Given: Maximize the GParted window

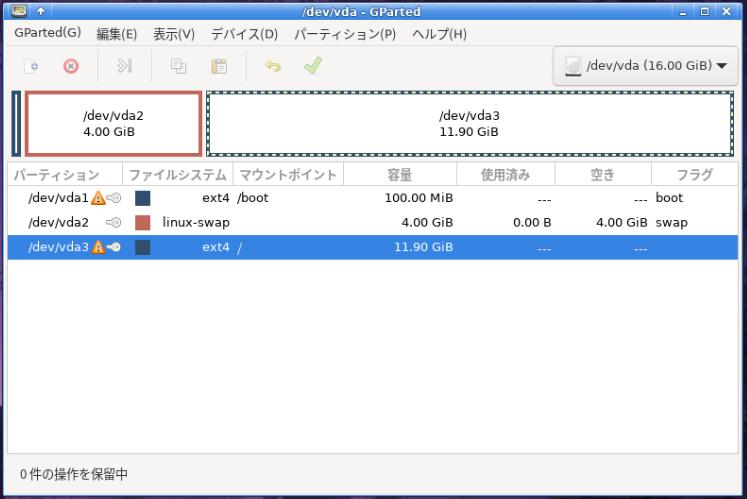Looking at the screenshot, I should pos(705,11).
